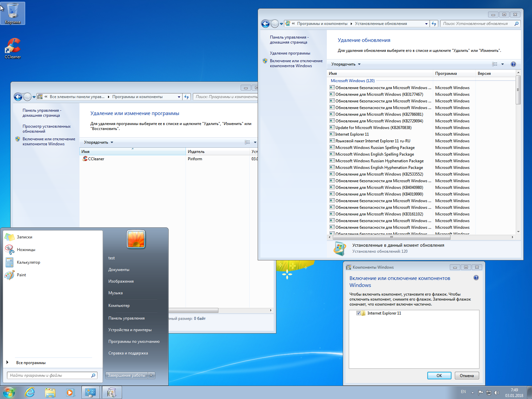The height and width of the screenshot is (399, 532).
Task: Open Sticky Notes (Записки) in the Start menu
Action: tap(53, 237)
